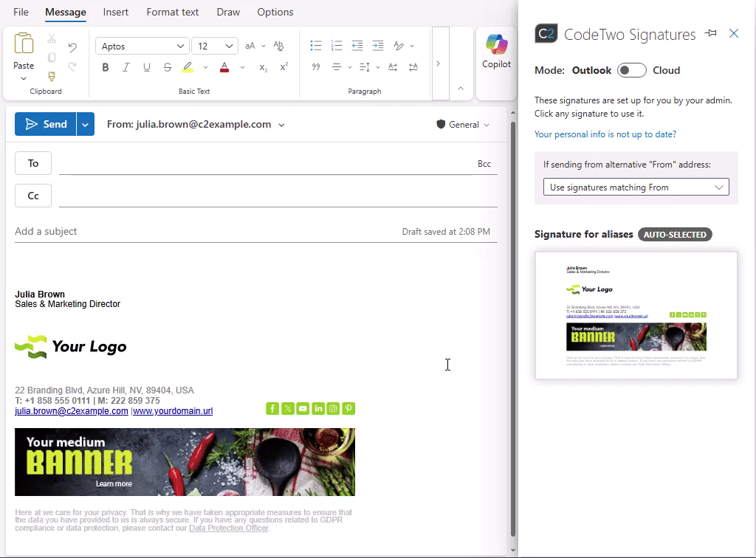Image resolution: width=756 pixels, height=558 pixels.
Task: Collapse the ribbon with up chevron
Action: click(461, 88)
